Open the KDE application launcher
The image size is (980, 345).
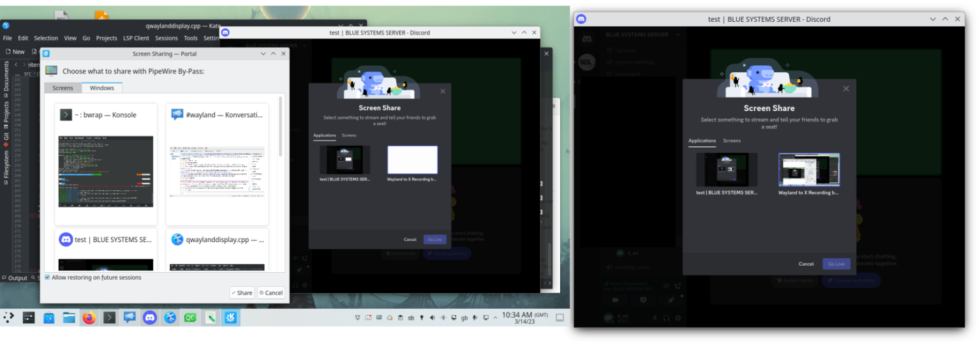9,318
